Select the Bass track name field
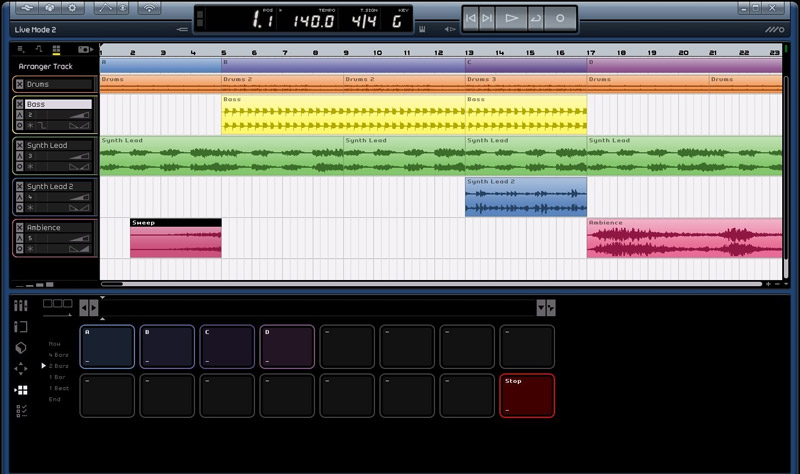 pos(58,104)
